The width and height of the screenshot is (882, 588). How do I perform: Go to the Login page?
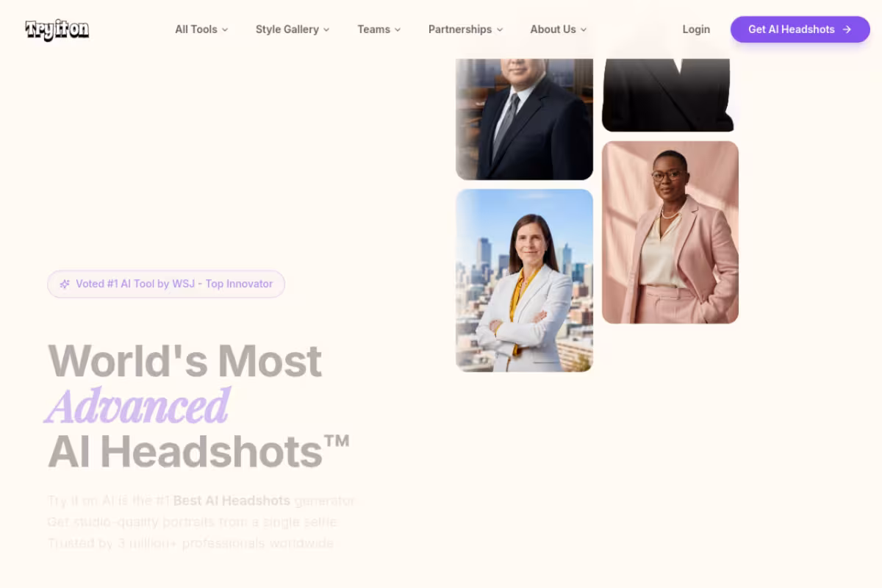tap(696, 29)
